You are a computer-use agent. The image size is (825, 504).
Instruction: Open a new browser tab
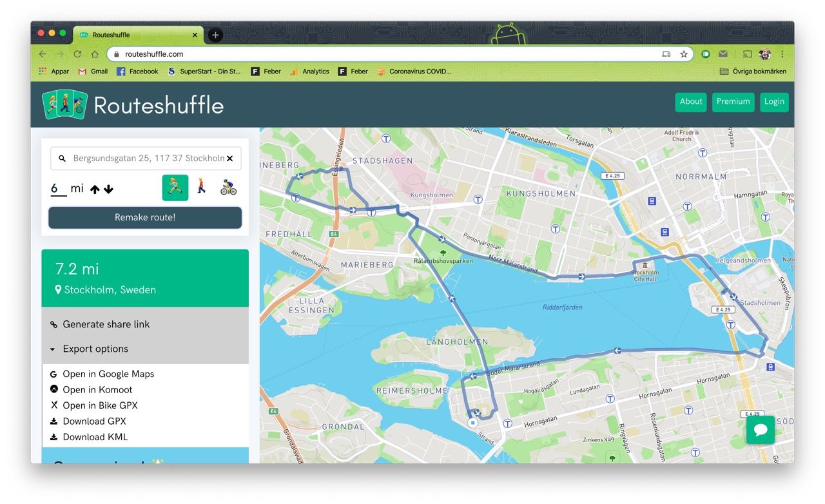pos(215,35)
